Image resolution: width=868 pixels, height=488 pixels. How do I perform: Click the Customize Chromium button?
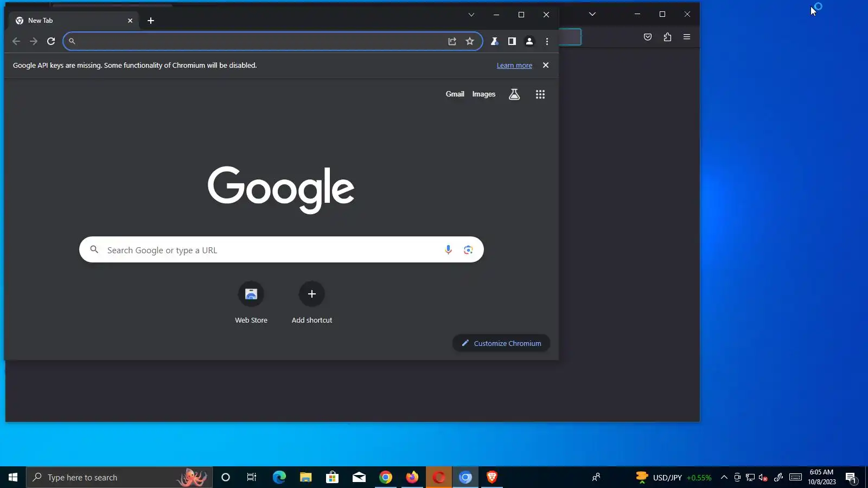501,343
